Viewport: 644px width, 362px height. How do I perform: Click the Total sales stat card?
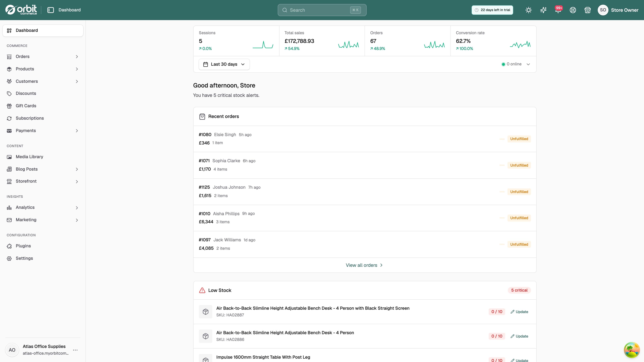pos(322,41)
